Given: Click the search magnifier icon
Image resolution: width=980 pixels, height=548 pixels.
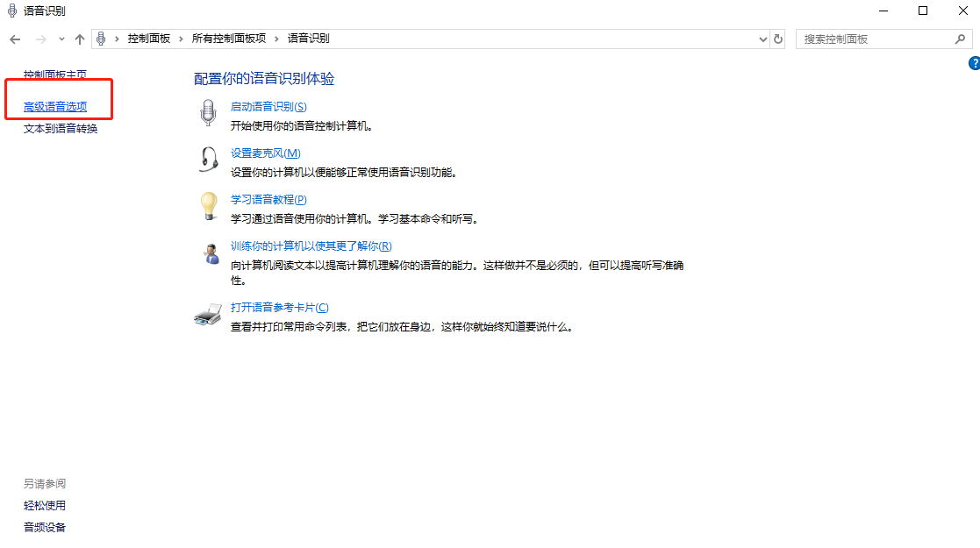Looking at the screenshot, I should tap(961, 39).
